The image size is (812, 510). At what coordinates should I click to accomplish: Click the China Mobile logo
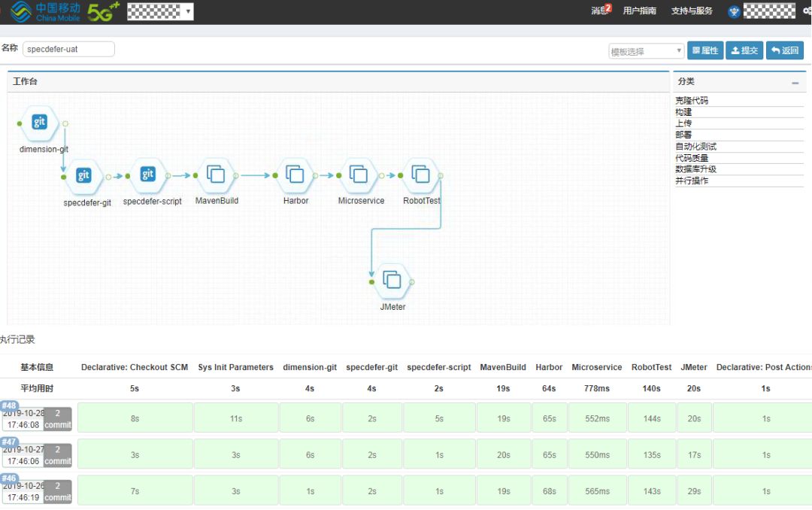coord(46,11)
